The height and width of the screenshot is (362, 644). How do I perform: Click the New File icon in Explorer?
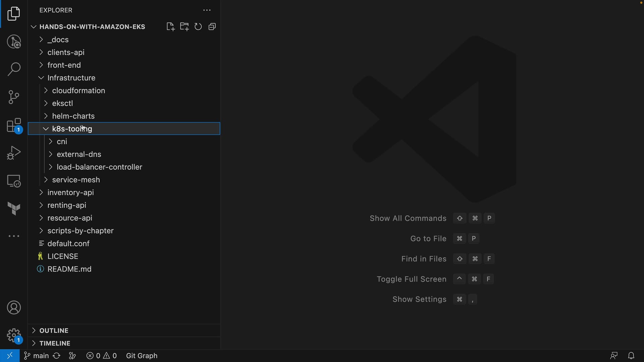point(170,27)
